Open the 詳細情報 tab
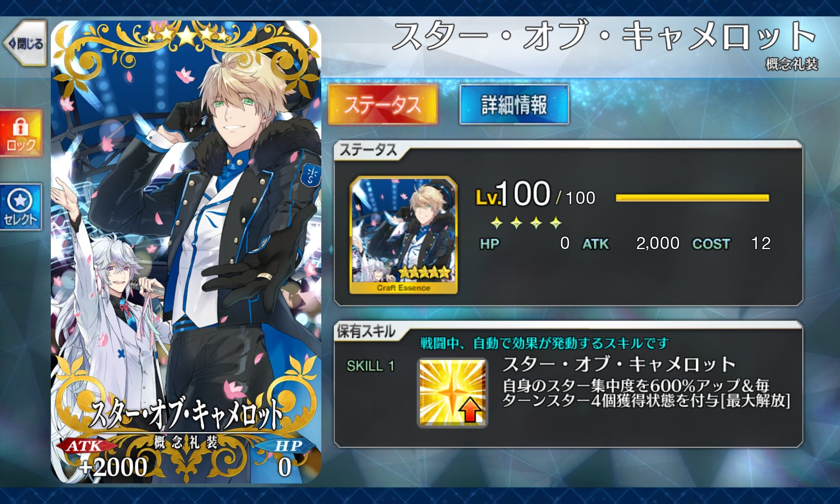The height and width of the screenshot is (504, 840). (x=514, y=105)
